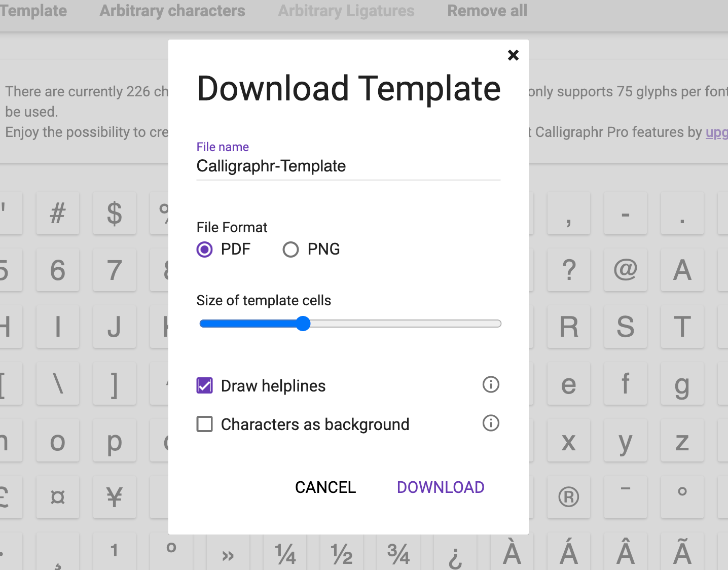Click the template cell size slider handle

pos(303,324)
